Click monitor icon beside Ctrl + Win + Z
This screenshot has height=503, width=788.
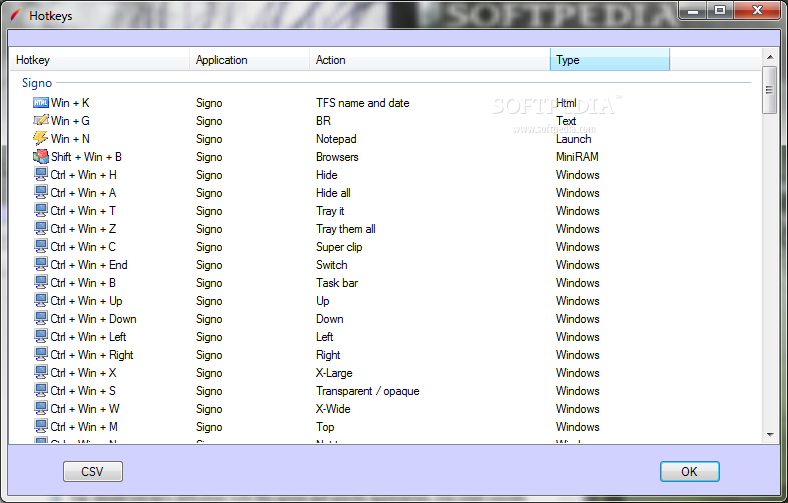click(41, 229)
